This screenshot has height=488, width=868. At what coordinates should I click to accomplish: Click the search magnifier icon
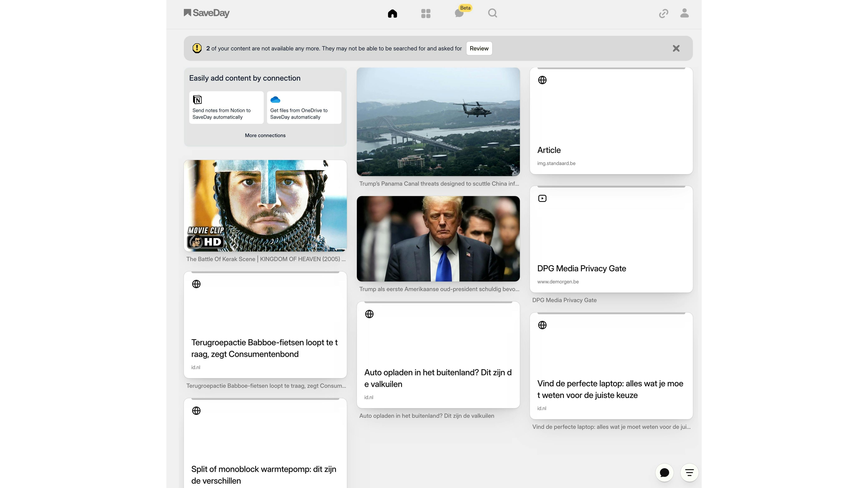[492, 14]
